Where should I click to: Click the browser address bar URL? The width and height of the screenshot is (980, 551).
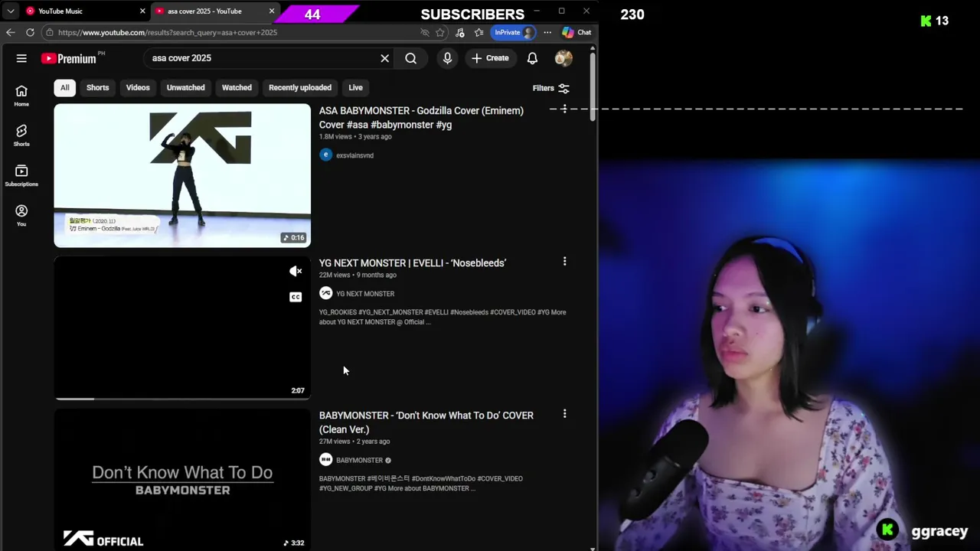coord(168,32)
